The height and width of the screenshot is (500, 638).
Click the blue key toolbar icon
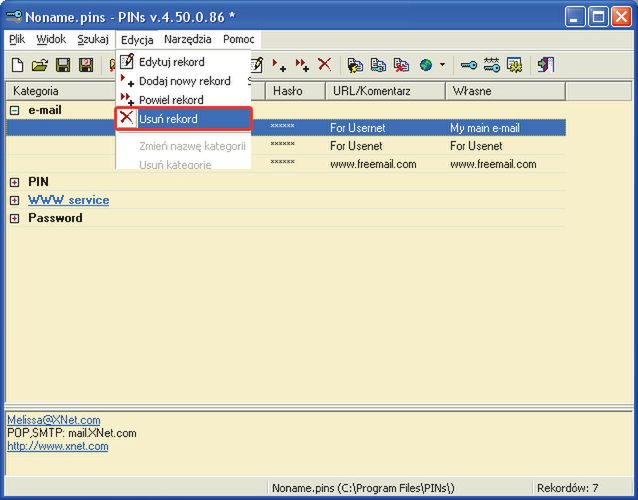point(469,65)
